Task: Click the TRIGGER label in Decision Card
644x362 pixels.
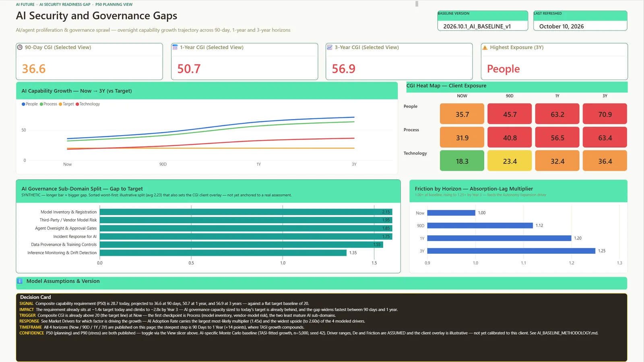Action: (27, 315)
